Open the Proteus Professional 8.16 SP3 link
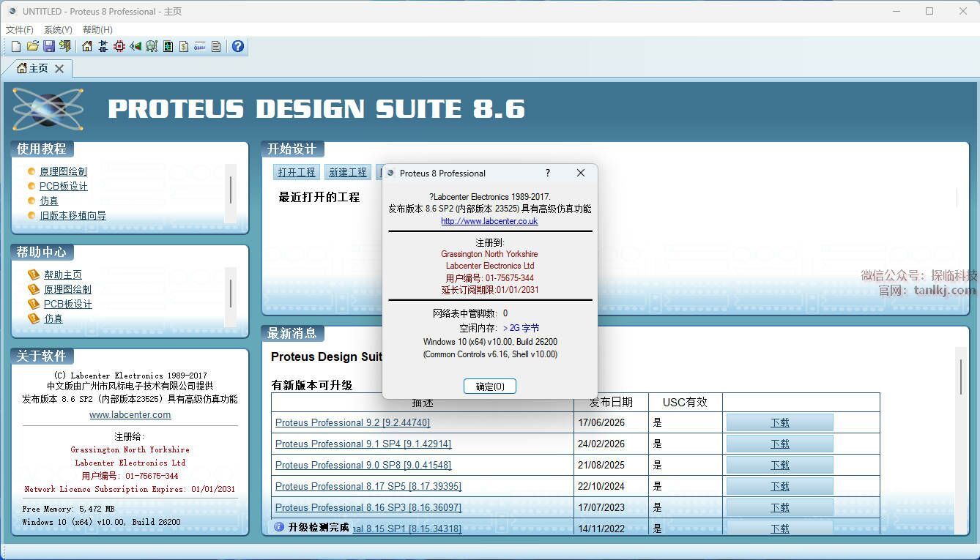 pos(368,507)
